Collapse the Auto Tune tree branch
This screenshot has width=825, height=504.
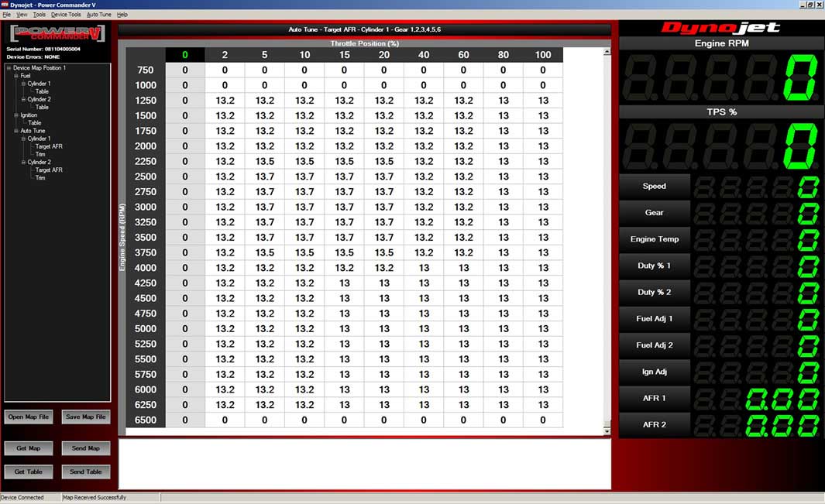(x=15, y=131)
